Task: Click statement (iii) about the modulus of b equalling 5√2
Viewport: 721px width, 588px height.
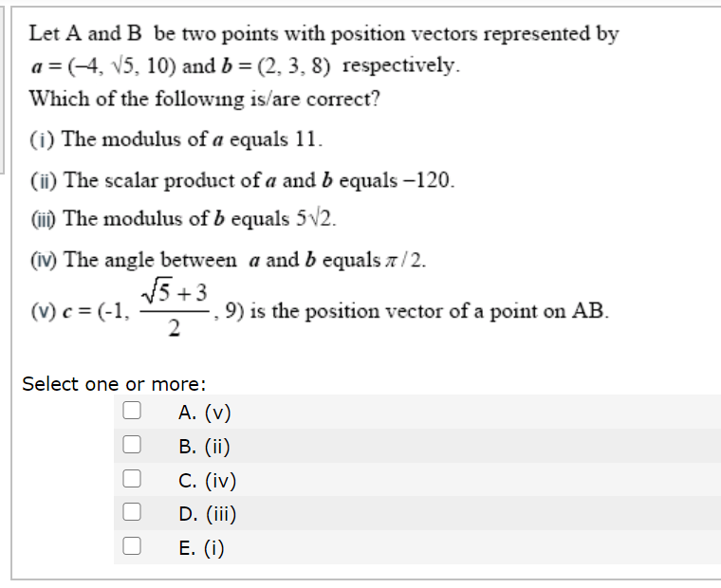Action: [183, 218]
